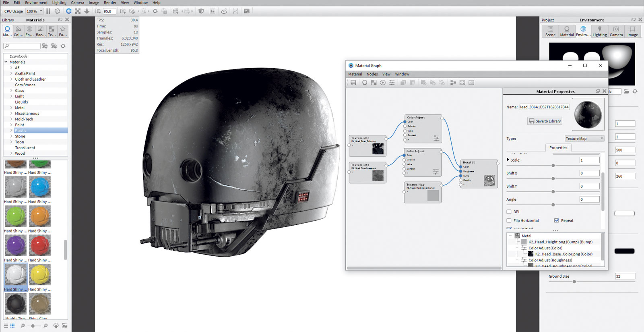This screenshot has width=644, height=332.
Task: Select the Metal node in the graph
Action: click(x=479, y=174)
